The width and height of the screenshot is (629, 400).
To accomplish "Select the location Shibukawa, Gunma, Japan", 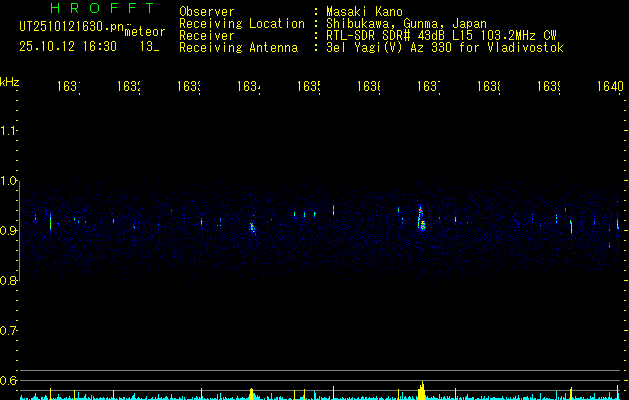I will [x=406, y=24].
